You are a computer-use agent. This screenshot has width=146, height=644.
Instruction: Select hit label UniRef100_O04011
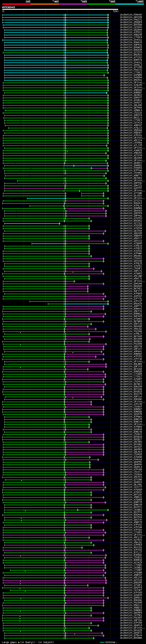point(131,40)
